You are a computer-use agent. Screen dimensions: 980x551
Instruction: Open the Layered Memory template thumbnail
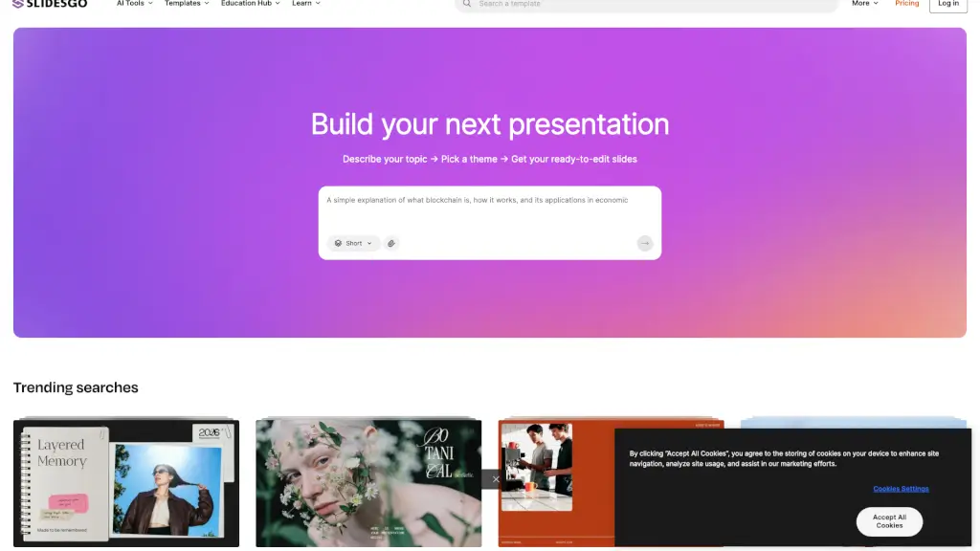(x=126, y=482)
